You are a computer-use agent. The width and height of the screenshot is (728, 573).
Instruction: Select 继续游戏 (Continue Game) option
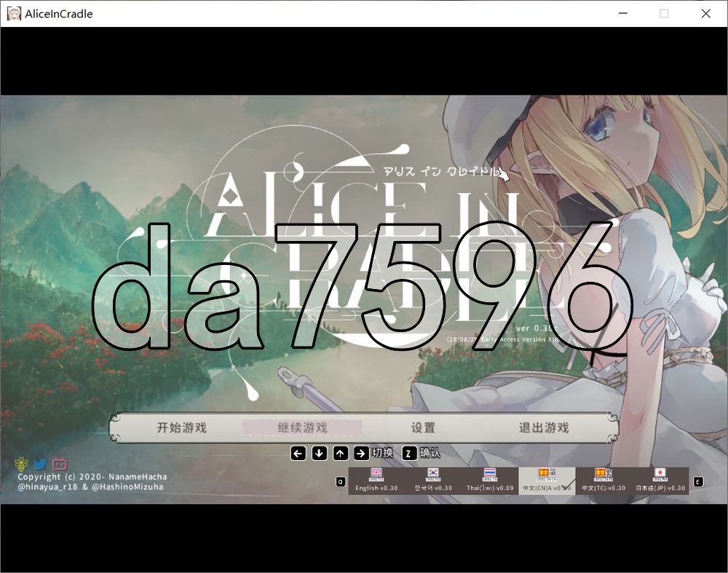pos(302,427)
